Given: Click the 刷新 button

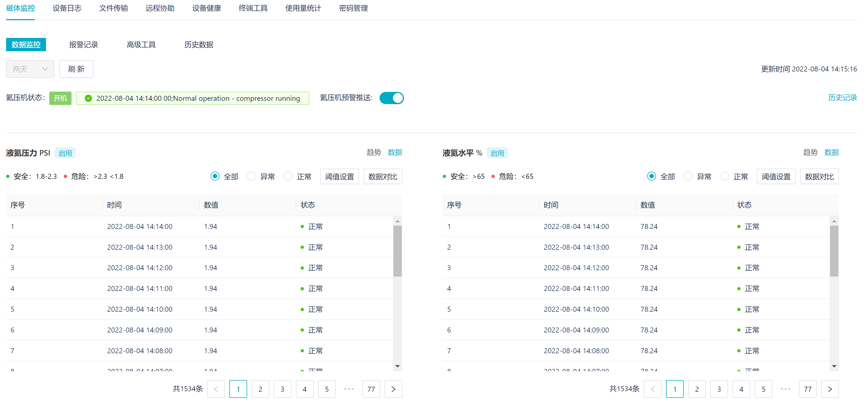Looking at the screenshot, I should pos(76,69).
